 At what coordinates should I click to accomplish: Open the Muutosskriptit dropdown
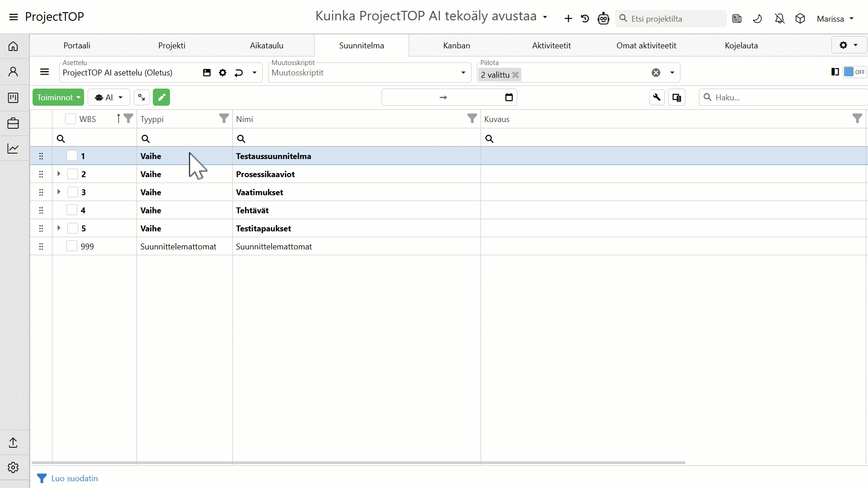point(463,73)
